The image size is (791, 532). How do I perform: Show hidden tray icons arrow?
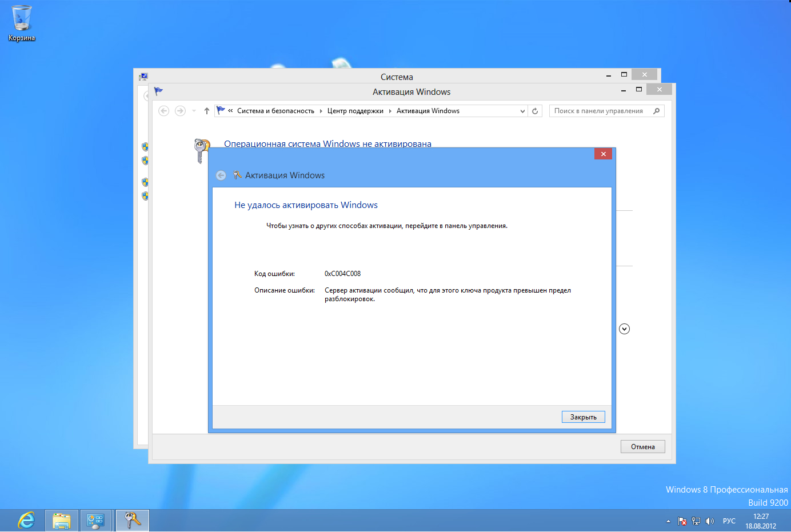668,521
